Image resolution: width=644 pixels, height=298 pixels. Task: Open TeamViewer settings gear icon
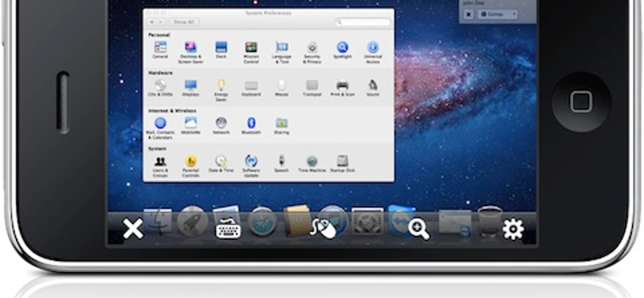(x=514, y=229)
